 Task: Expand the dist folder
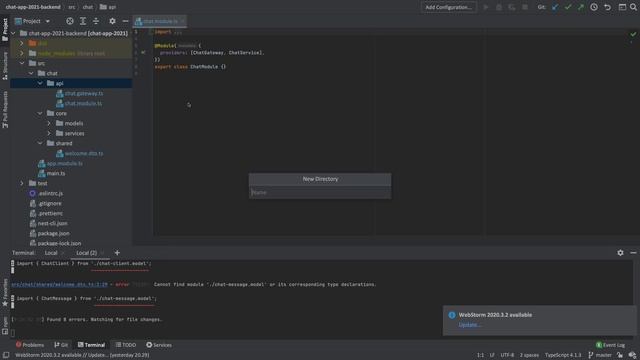coord(22,43)
